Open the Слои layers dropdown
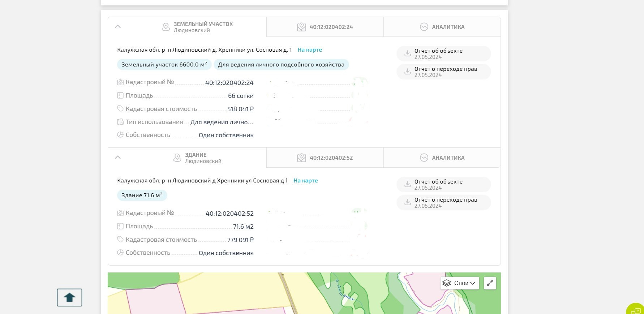Viewport: 644px width, 314px height. 460,283
